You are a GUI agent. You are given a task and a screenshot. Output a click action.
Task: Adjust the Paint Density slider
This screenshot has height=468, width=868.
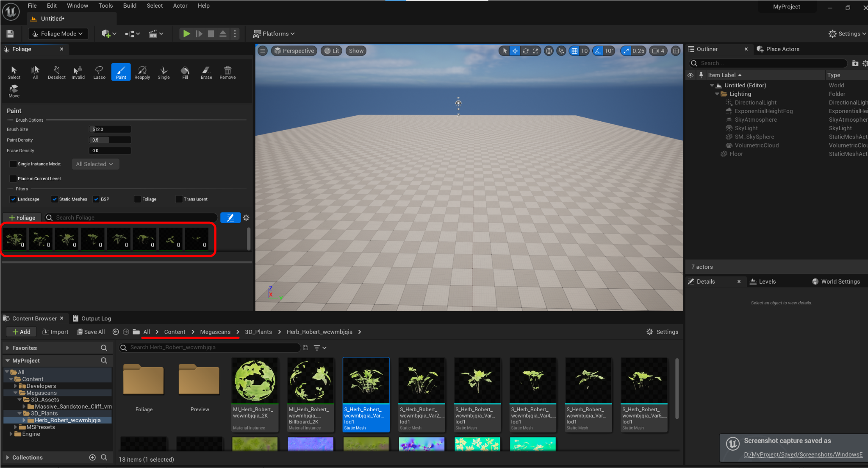pyautogui.click(x=110, y=140)
